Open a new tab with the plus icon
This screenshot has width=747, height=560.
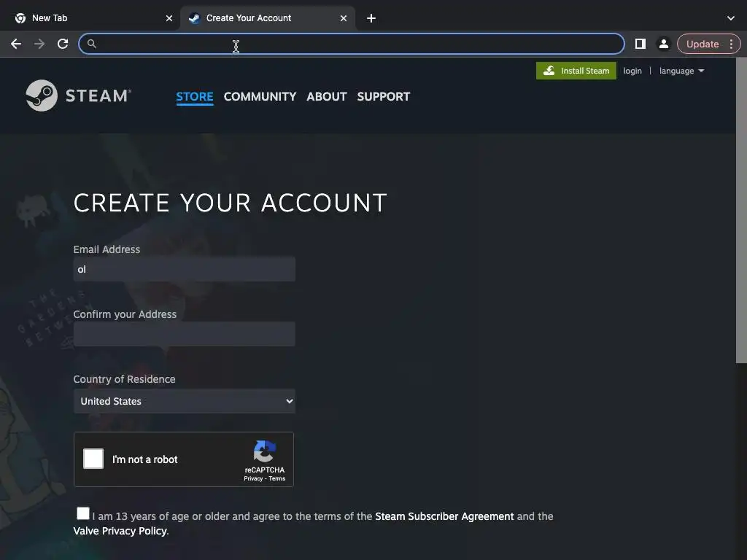[x=371, y=18]
